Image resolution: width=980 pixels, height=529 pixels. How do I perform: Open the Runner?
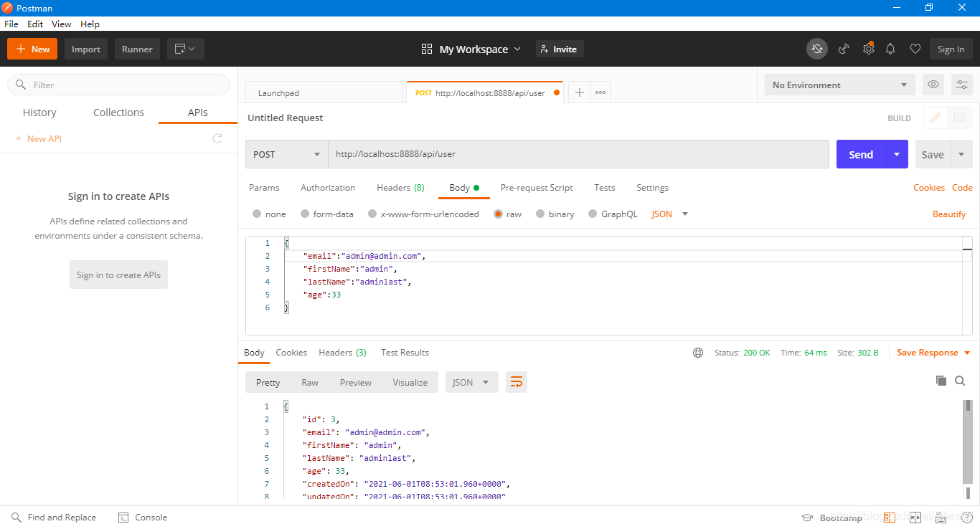pyautogui.click(x=137, y=49)
